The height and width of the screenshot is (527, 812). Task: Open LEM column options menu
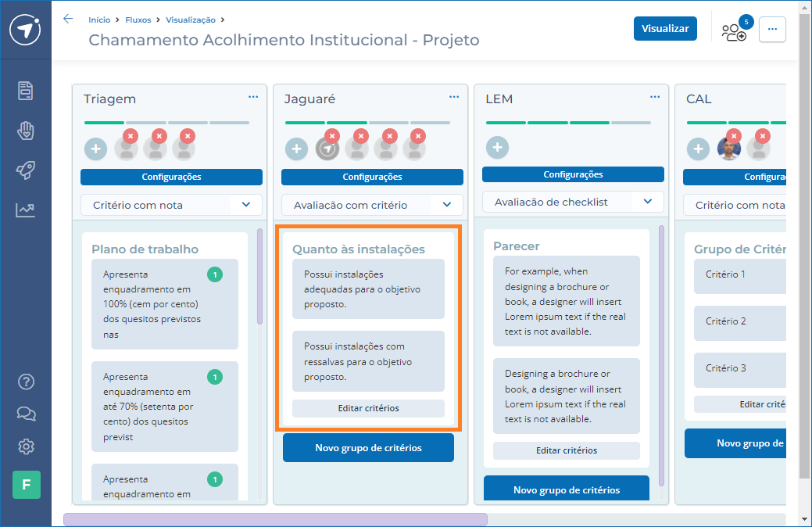click(x=655, y=97)
